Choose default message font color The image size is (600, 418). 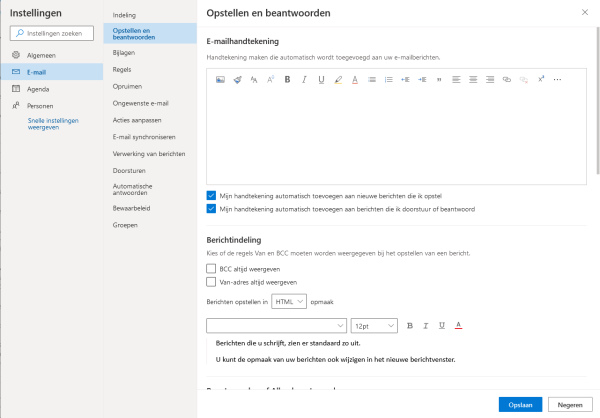tap(458, 326)
